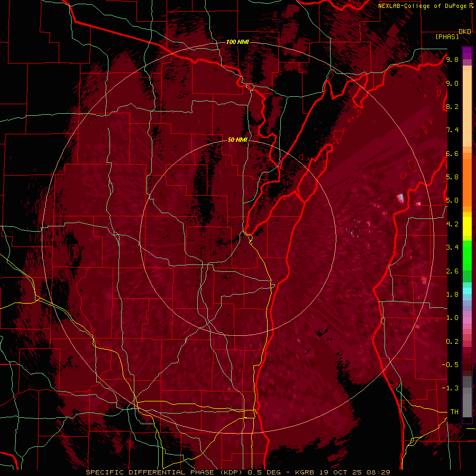Pick the pink segment of the color bar
Image resolution: width=476 pixels, height=476 pixels.
pyautogui.click(x=467, y=321)
